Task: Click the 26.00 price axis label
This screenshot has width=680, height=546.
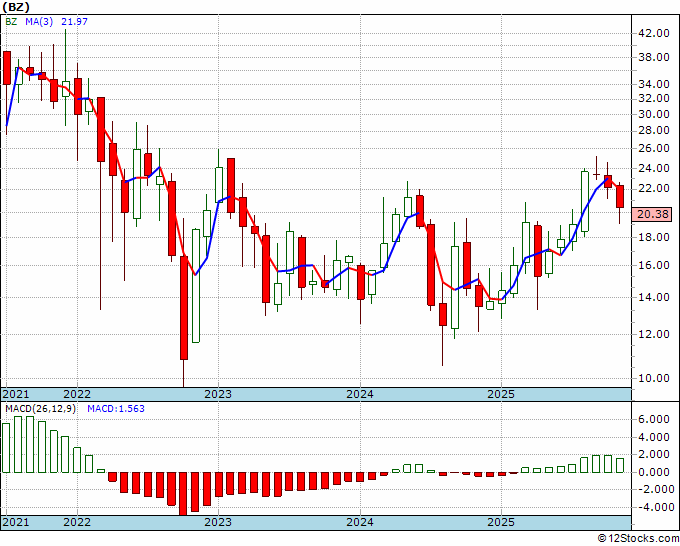Action: [x=654, y=148]
